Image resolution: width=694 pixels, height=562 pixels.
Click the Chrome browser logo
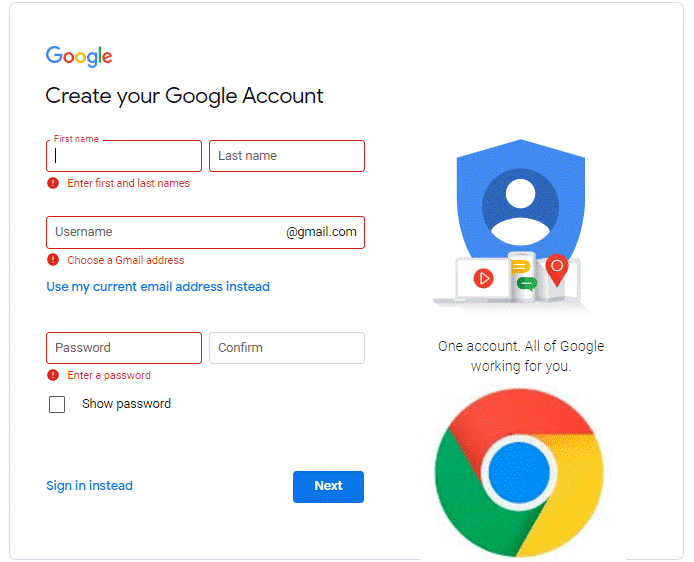[x=519, y=472]
